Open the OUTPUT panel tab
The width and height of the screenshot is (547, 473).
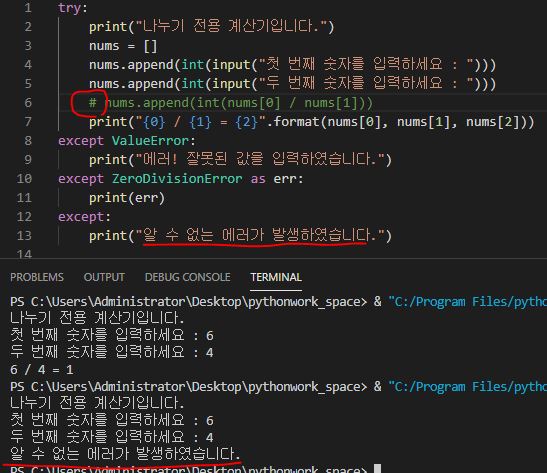[x=104, y=277]
